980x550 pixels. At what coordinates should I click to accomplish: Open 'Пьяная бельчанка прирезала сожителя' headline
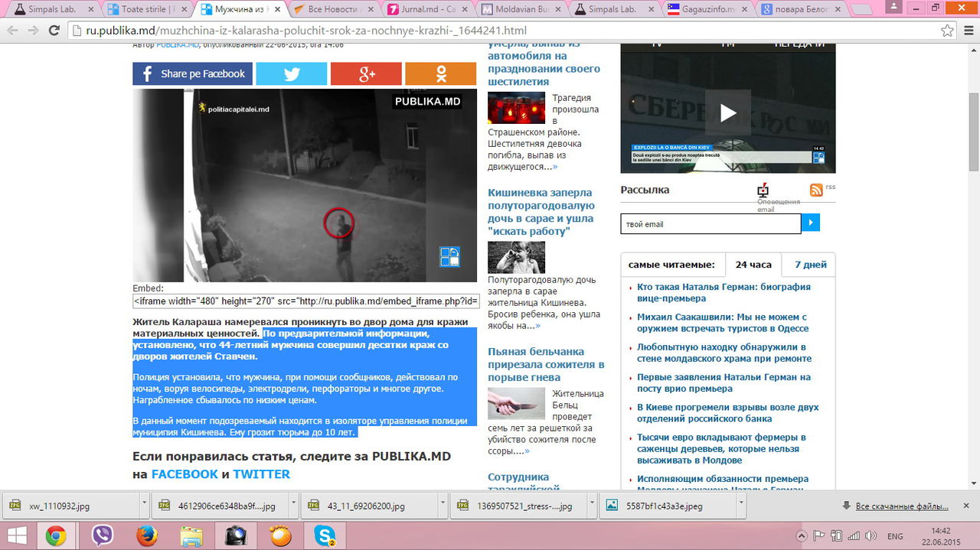[546, 364]
